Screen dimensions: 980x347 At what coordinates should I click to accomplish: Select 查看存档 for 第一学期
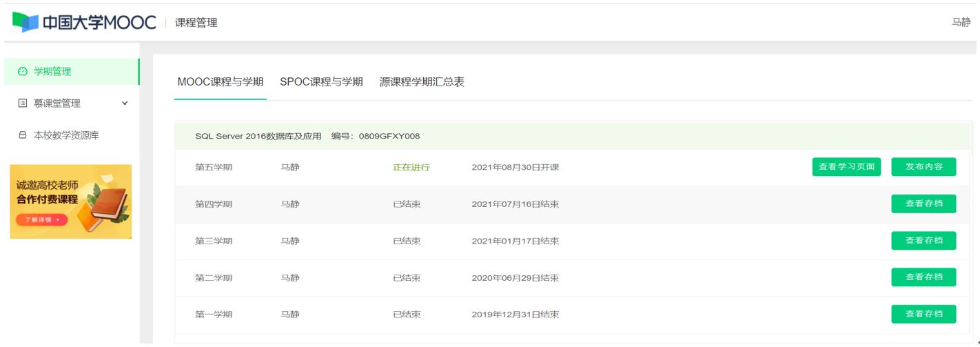click(923, 314)
